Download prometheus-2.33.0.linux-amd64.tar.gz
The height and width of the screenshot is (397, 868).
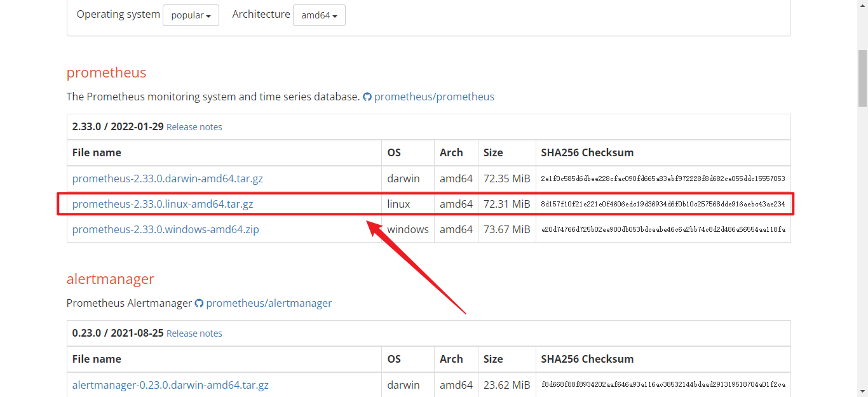(x=163, y=204)
